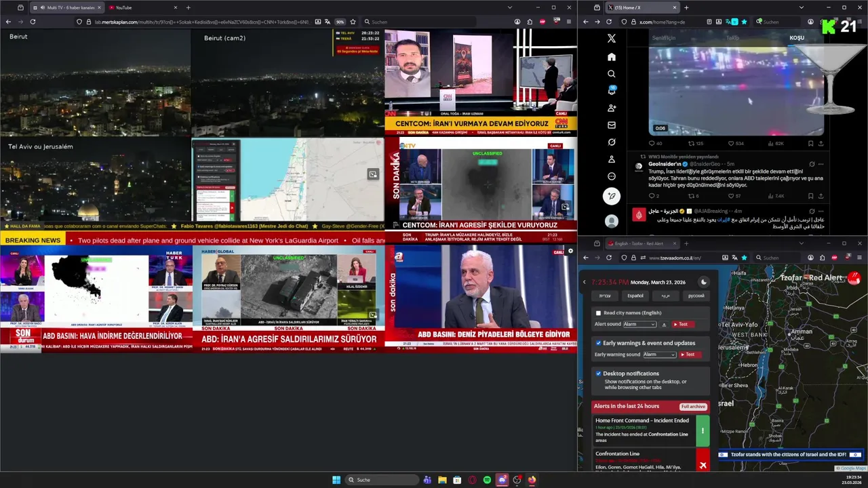Open X More options circle icon
This screenshot has width=868, height=488.
(611, 176)
